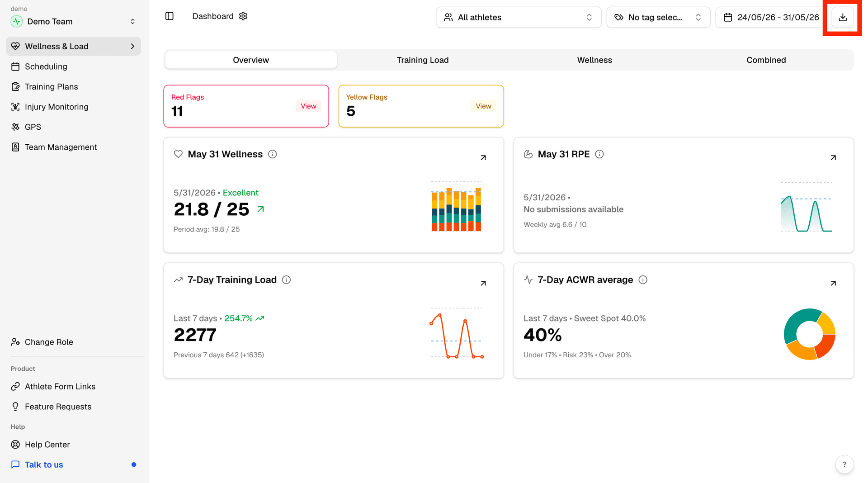Click the 40% ACWR value
Viewport: 868px width, 483px height.
542,335
